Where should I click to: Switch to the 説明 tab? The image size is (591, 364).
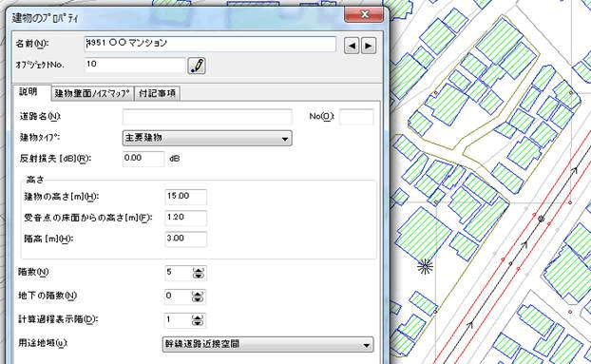pos(29,92)
